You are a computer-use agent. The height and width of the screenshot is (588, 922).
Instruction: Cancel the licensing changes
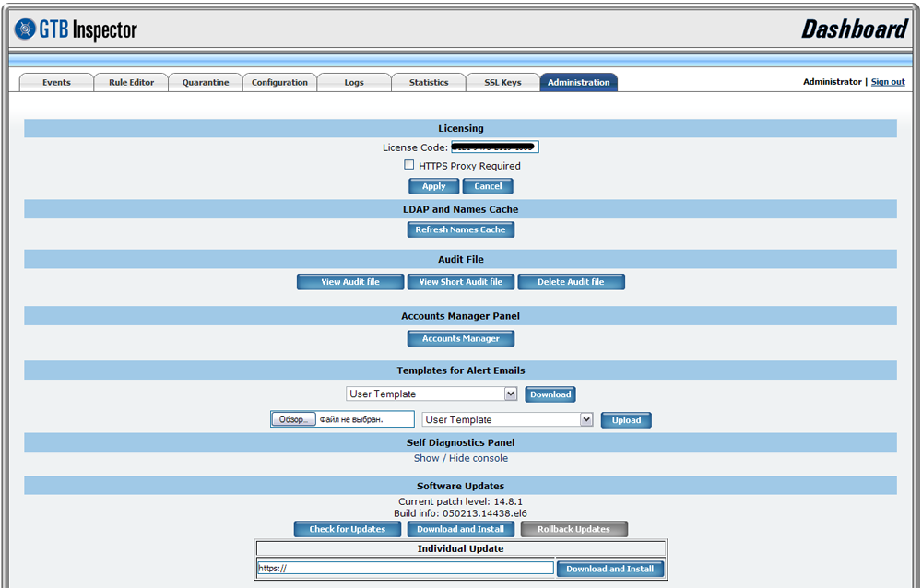(488, 186)
